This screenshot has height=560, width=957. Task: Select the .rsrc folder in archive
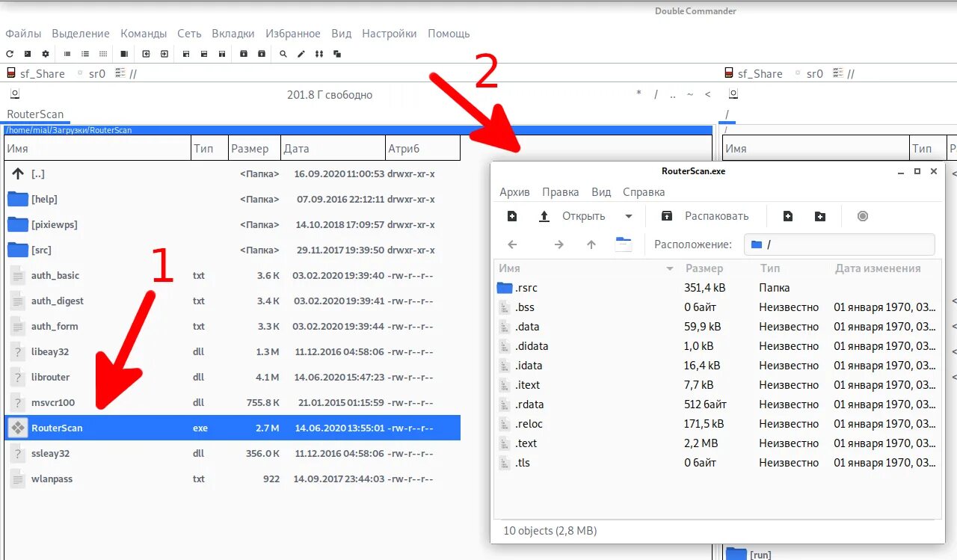[x=718, y=288]
